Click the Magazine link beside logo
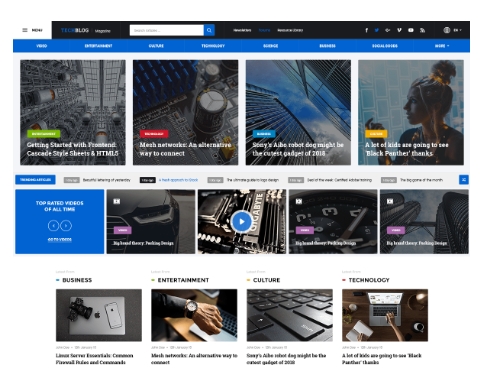Image resolution: width=483 pixels, height=377 pixels. tap(103, 31)
